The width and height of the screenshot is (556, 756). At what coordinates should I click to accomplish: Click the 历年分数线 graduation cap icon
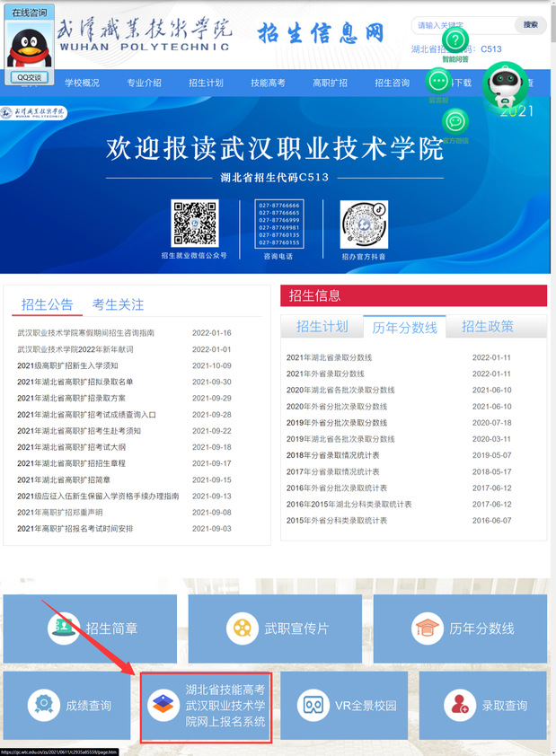pos(428,629)
